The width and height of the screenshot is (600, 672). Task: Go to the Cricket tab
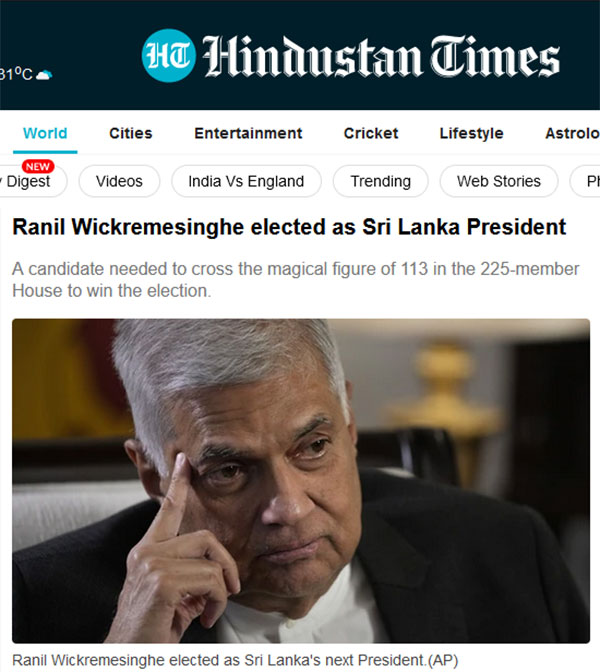(x=371, y=133)
